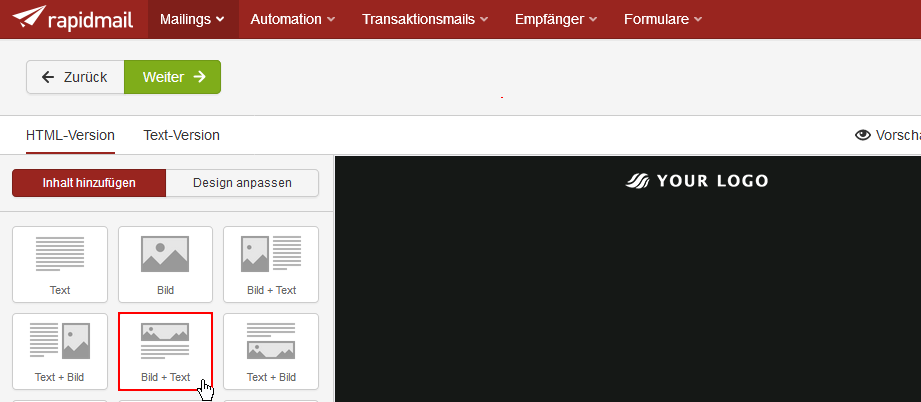Click the Vorschau eye icon
This screenshot has width=921, height=402.
(x=862, y=136)
